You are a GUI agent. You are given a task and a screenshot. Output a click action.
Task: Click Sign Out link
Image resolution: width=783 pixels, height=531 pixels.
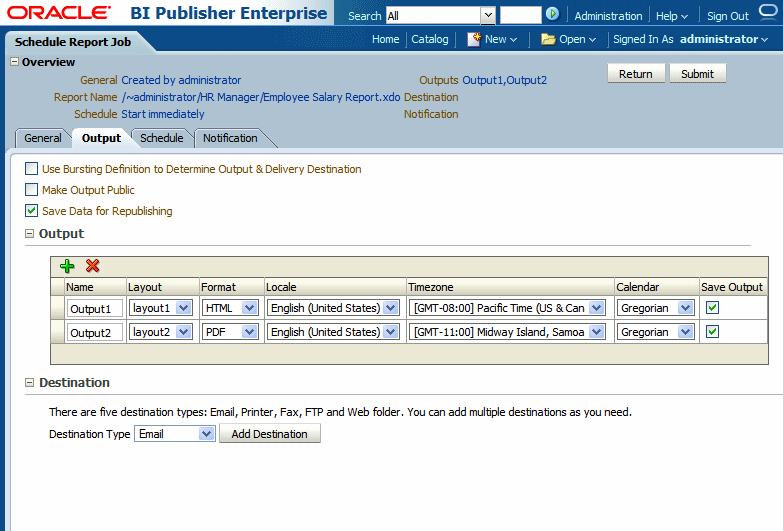point(728,16)
